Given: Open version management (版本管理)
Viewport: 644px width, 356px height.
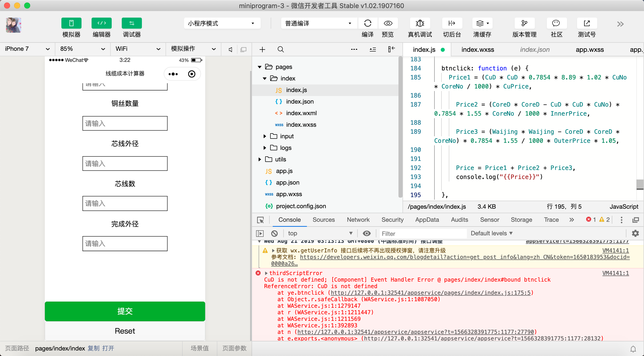Looking at the screenshot, I should pyautogui.click(x=524, y=23).
